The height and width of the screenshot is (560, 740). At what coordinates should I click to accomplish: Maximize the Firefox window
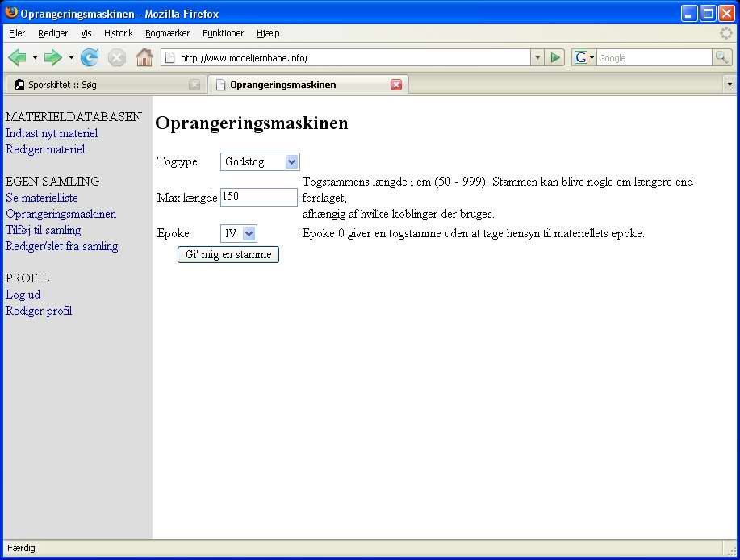click(708, 13)
